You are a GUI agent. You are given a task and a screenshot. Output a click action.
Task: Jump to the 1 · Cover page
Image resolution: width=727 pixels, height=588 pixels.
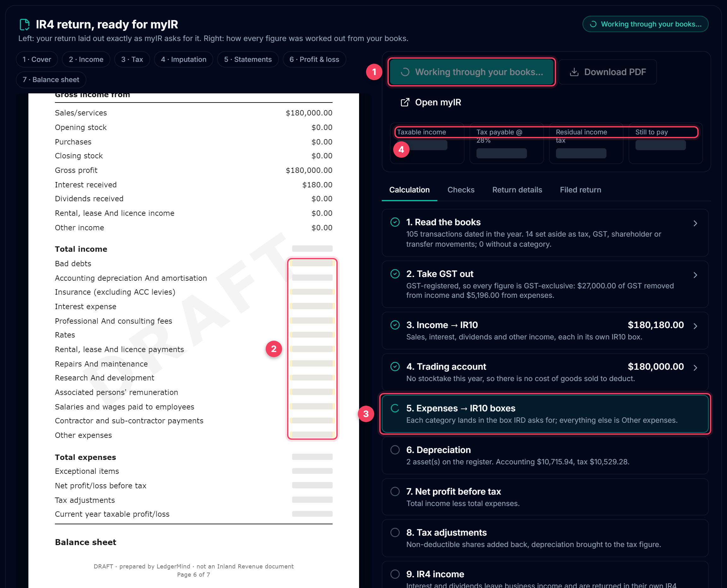point(37,59)
